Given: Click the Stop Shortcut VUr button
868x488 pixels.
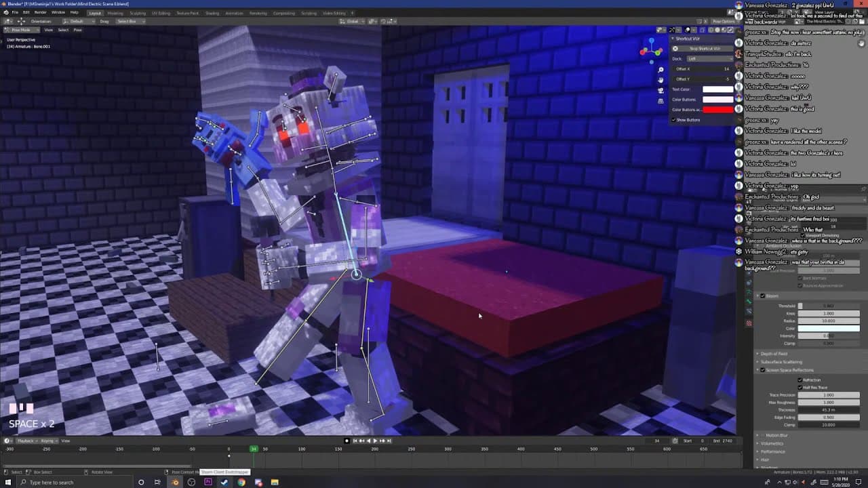Looking at the screenshot, I should click(x=702, y=48).
